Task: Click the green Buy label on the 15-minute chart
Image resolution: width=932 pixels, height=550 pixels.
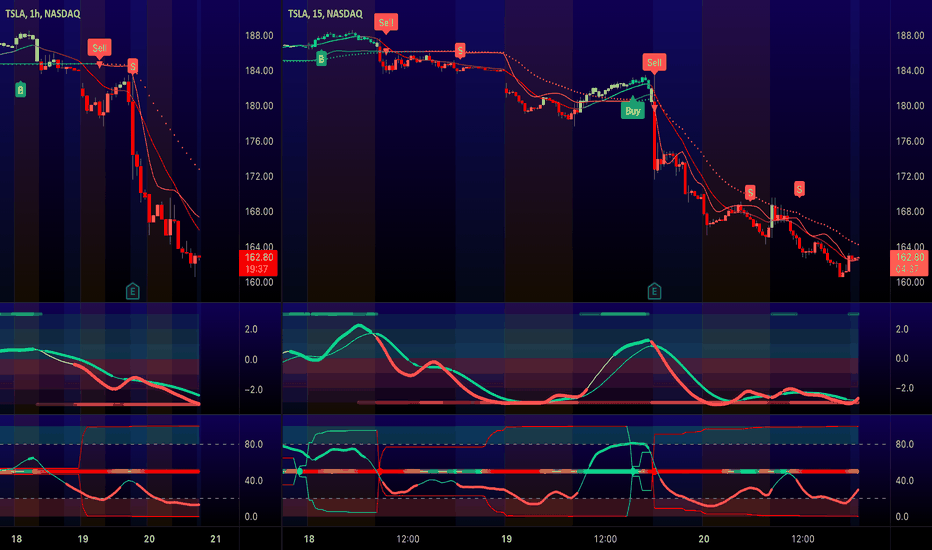Action: (x=632, y=111)
